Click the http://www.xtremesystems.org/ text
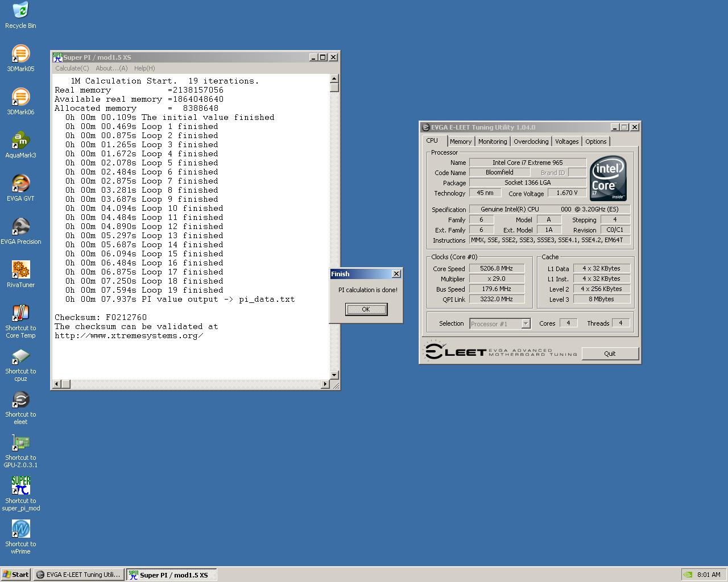This screenshot has width=728, height=582. pos(129,335)
